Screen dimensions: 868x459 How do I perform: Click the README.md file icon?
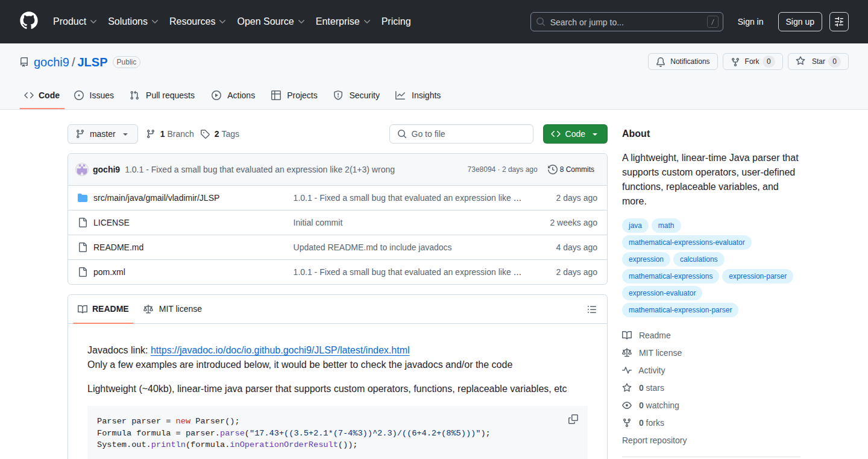(83, 247)
